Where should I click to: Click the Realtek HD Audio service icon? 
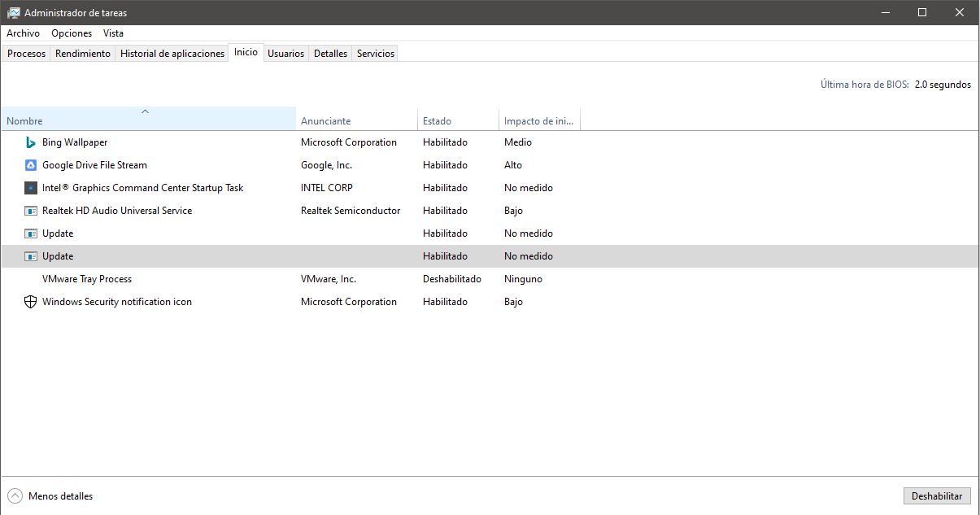pos(30,211)
